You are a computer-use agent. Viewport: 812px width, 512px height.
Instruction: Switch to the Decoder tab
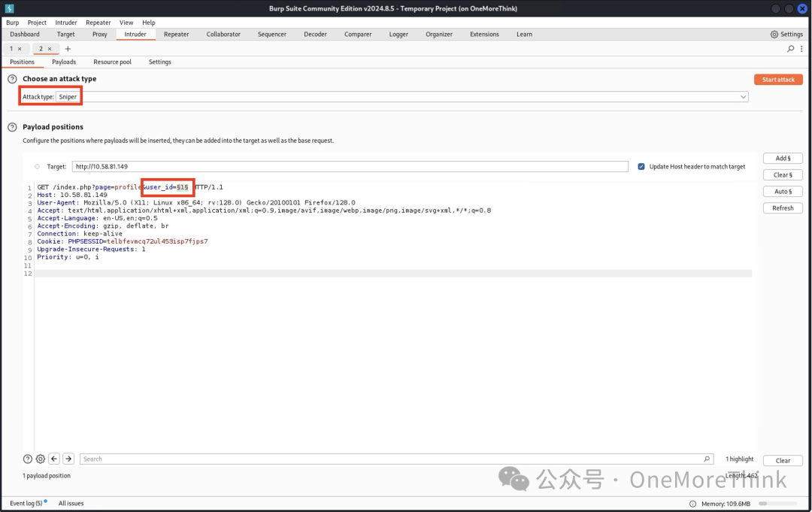click(x=315, y=34)
